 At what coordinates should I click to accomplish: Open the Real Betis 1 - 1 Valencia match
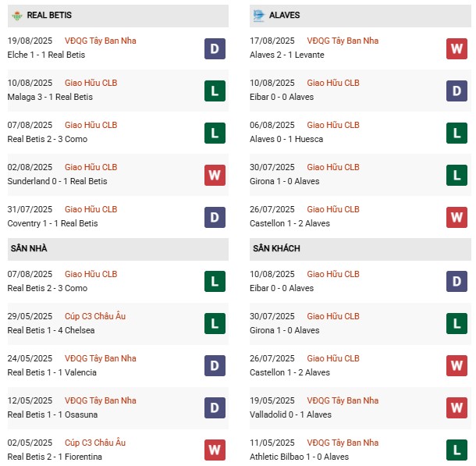(x=52, y=372)
